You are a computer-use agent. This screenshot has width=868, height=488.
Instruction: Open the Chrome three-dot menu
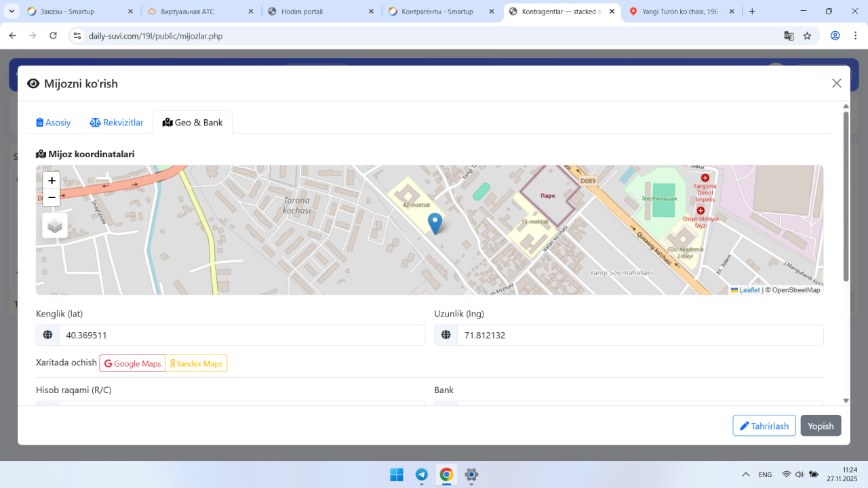tap(856, 36)
